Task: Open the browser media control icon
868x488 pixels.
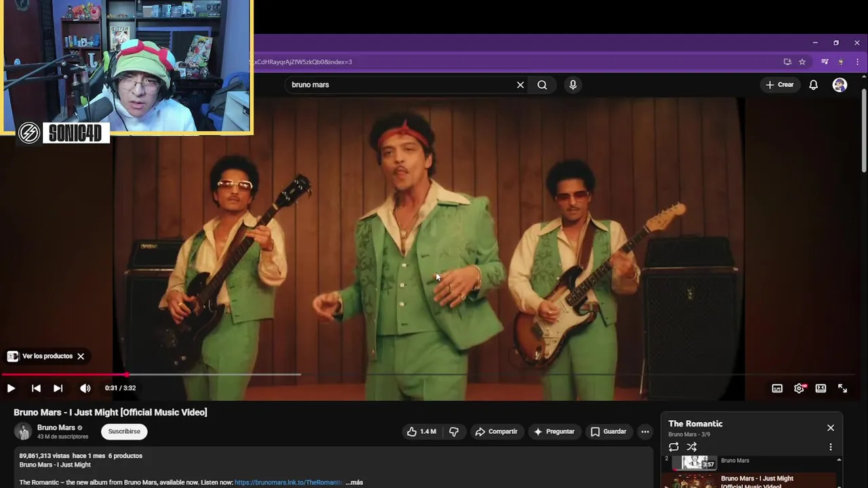Action: (825, 62)
